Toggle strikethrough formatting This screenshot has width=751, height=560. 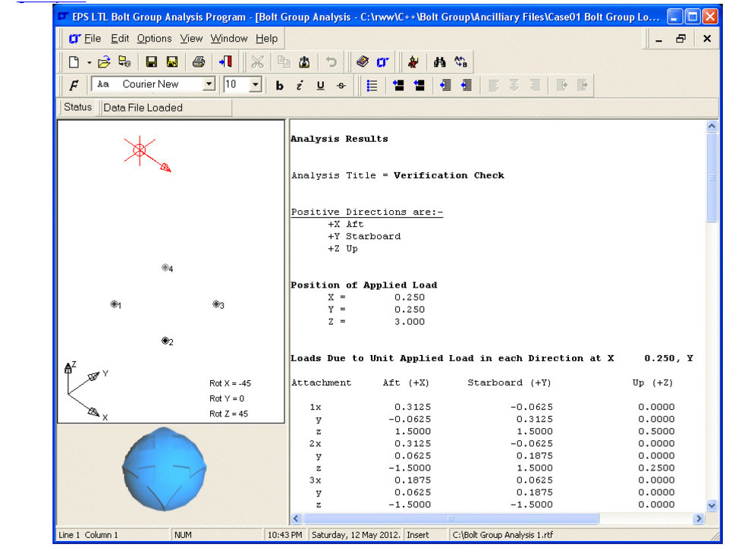click(341, 85)
